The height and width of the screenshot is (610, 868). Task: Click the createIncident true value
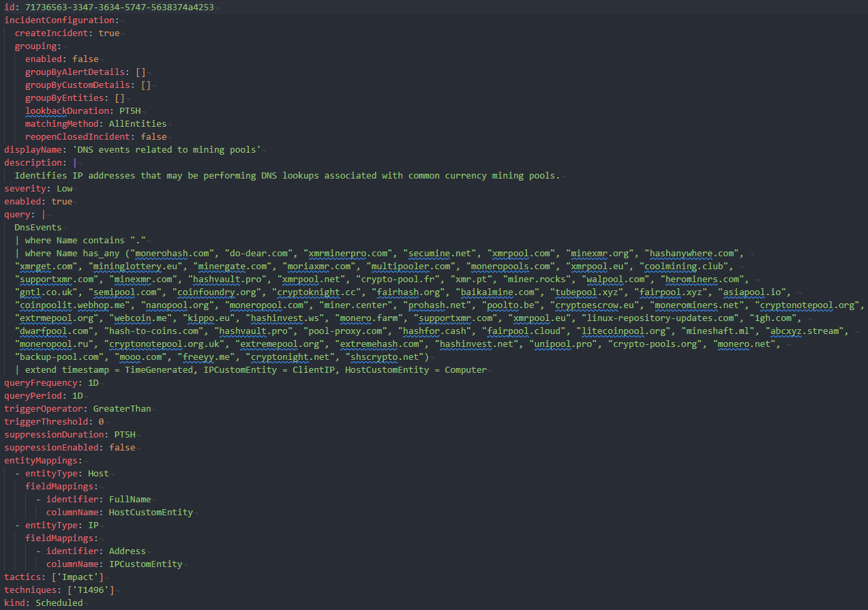pos(109,33)
